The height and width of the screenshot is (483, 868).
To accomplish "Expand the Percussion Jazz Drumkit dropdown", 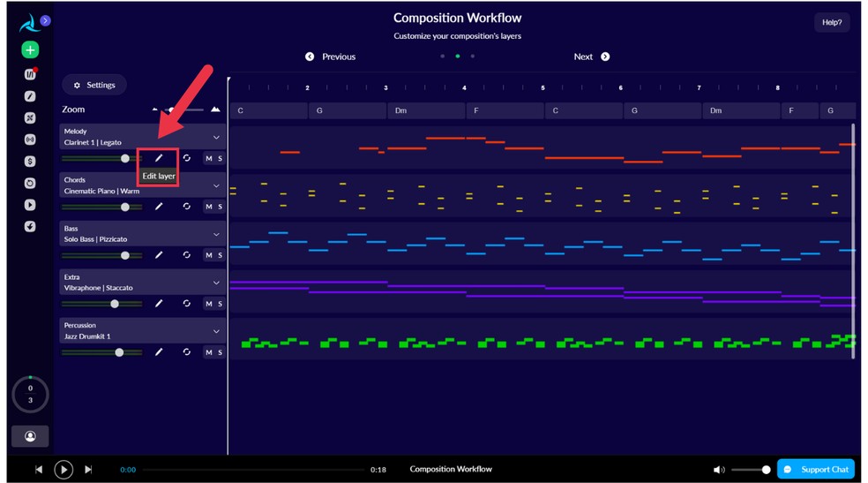I will coord(216,331).
